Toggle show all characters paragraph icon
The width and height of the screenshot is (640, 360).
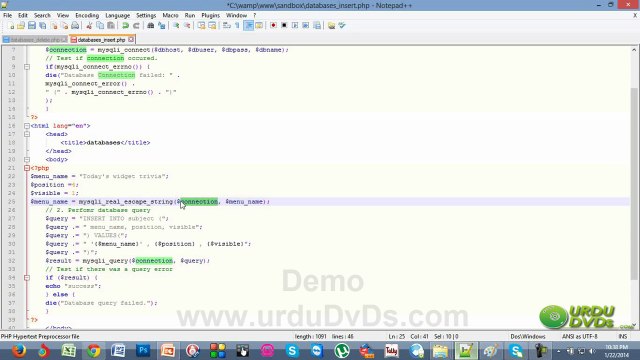pyautogui.click(x=237, y=26)
